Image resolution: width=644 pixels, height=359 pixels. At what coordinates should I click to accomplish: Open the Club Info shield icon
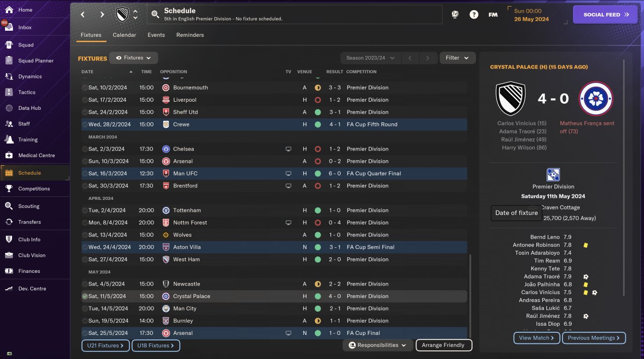point(9,239)
